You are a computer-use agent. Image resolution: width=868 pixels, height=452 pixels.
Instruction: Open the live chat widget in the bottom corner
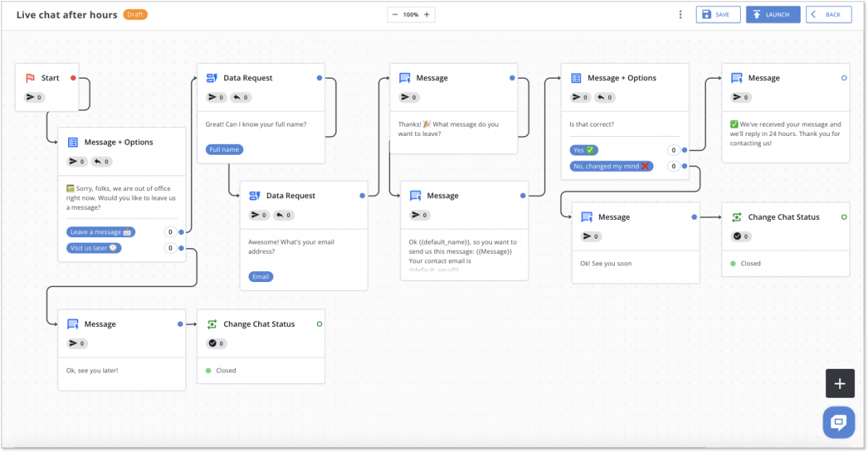click(x=838, y=422)
